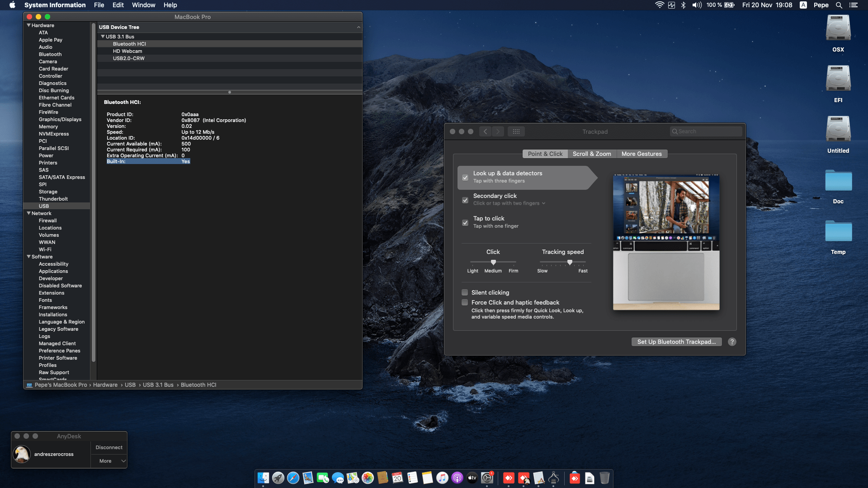Open the Maps app in the Dock

click(352, 478)
